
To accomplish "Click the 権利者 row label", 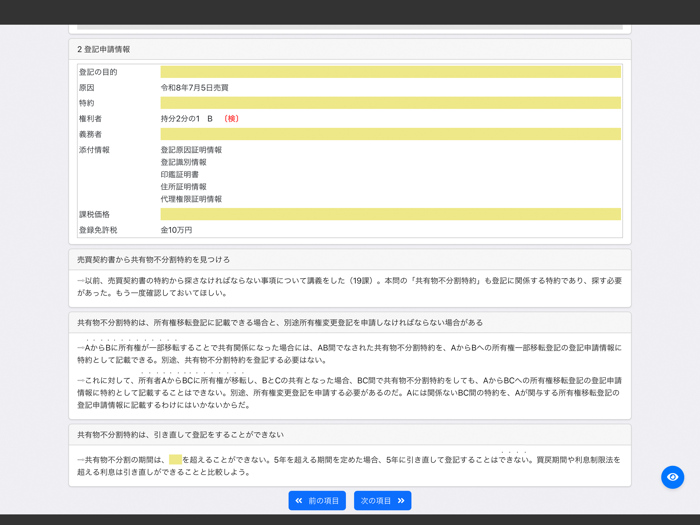I will point(90,118).
